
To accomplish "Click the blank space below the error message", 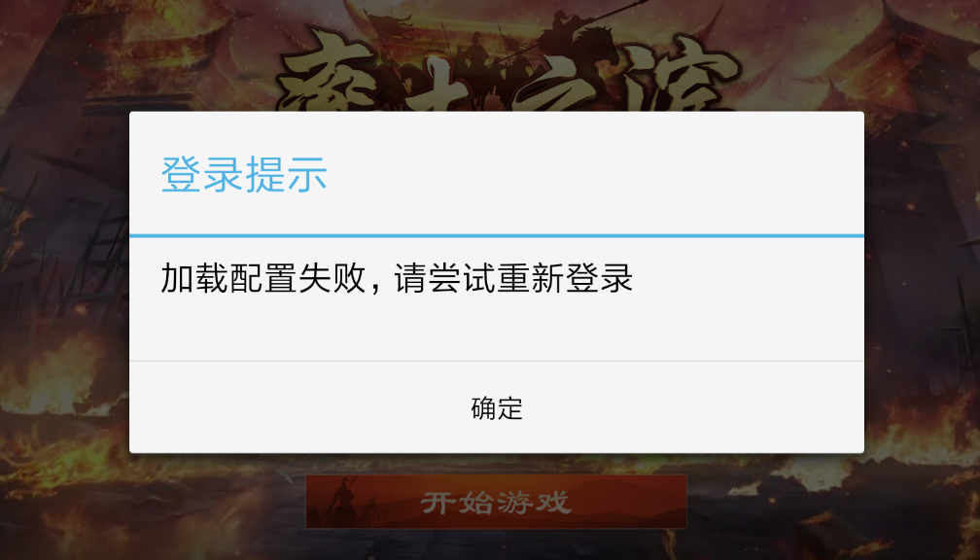I will pyautogui.click(x=497, y=329).
